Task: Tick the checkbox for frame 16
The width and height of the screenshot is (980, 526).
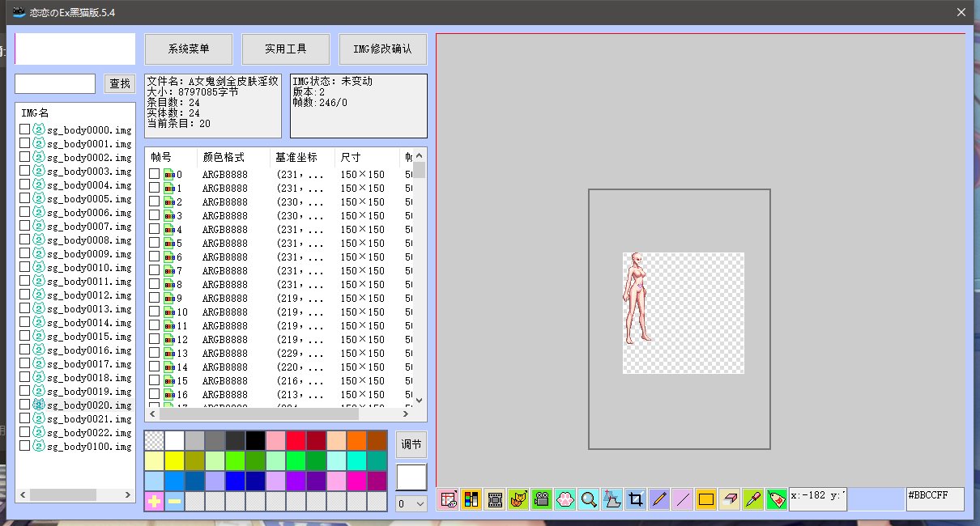Action: click(154, 395)
